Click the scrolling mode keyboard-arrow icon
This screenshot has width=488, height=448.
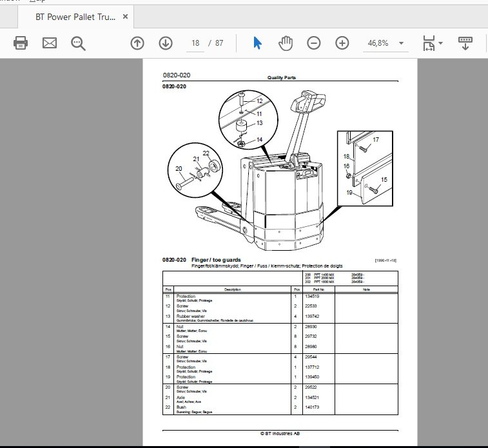point(465,43)
